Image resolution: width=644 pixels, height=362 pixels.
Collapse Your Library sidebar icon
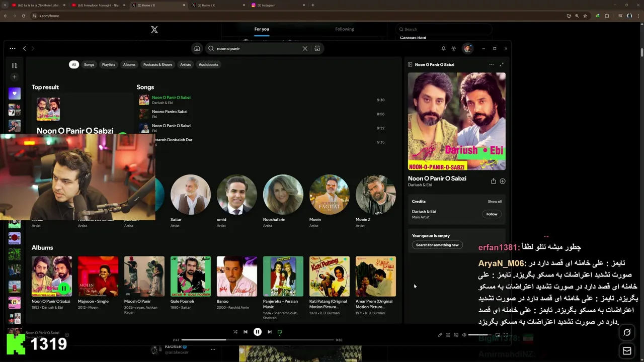[15, 65]
